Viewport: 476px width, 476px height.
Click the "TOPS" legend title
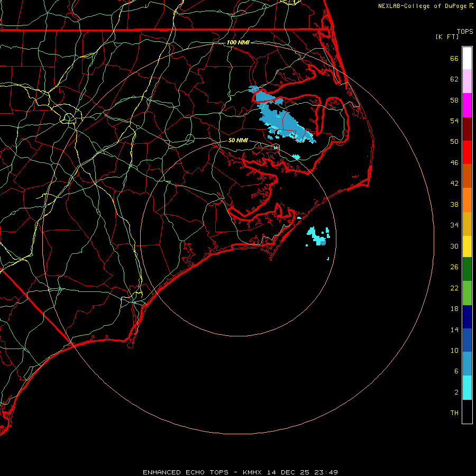click(465, 32)
